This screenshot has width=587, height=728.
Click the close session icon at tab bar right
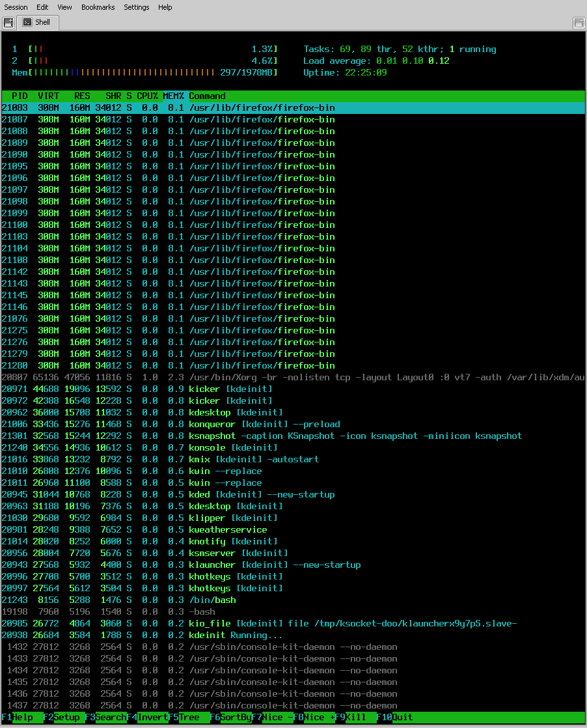point(579,22)
